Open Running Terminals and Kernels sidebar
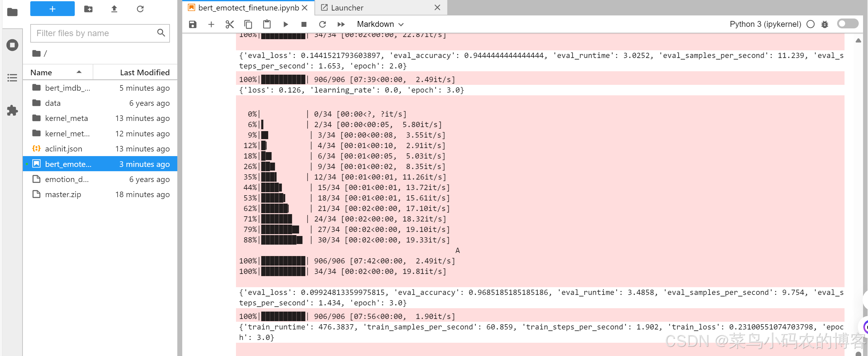 coord(12,45)
